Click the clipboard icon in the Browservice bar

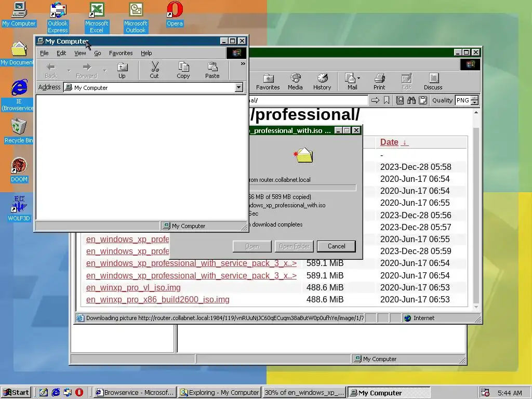tap(423, 100)
